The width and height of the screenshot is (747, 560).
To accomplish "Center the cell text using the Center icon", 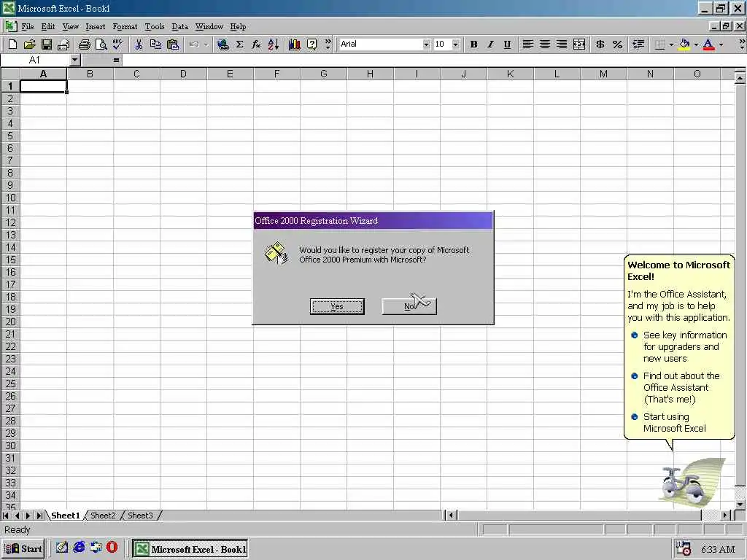I will coord(544,44).
